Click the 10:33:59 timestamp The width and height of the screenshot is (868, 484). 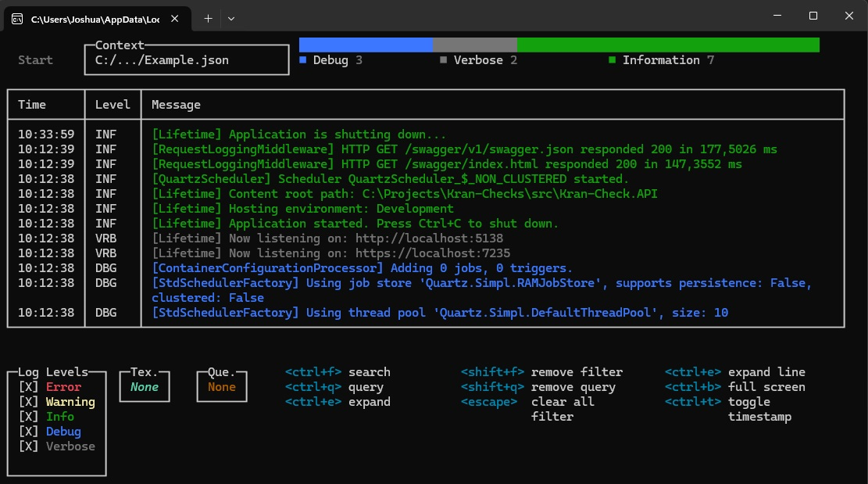[x=46, y=134]
